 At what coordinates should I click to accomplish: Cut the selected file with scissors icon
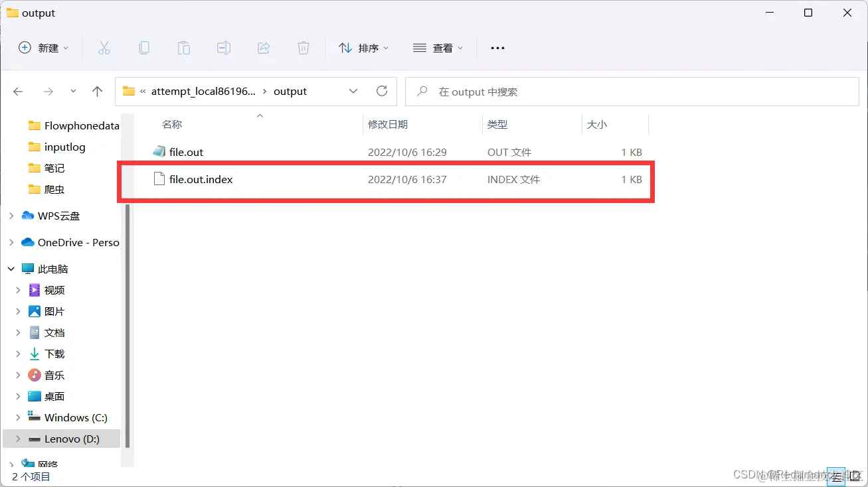point(104,47)
